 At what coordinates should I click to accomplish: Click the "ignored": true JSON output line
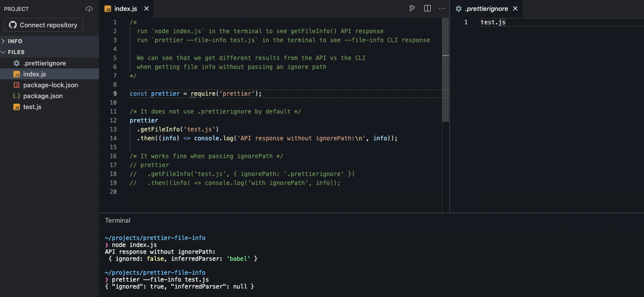tap(179, 287)
